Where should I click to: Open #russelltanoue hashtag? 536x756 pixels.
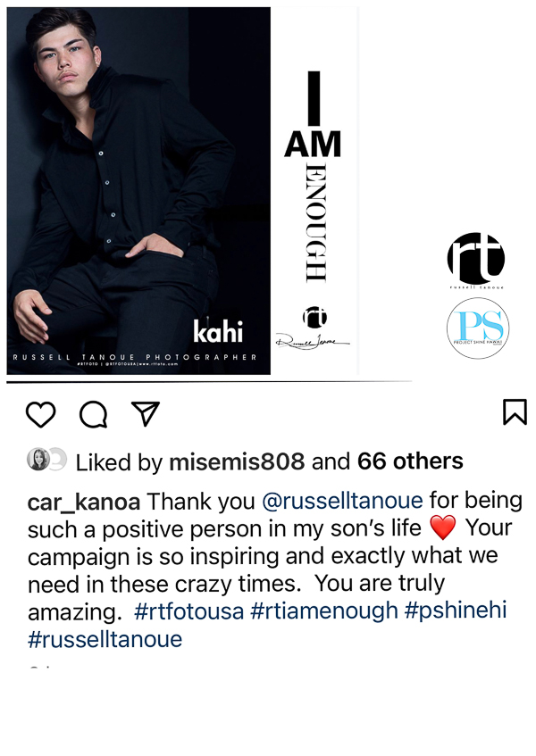pos(105,639)
